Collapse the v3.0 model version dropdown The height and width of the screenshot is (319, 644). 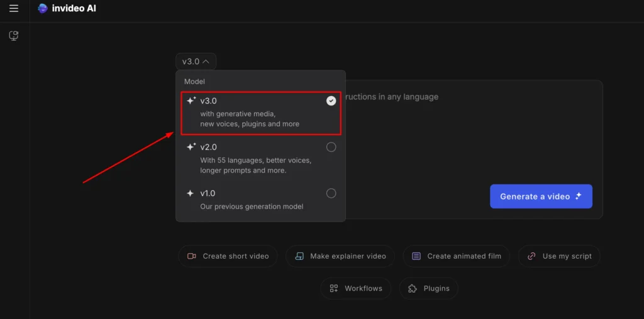pyautogui.click(x=196, y=62)
